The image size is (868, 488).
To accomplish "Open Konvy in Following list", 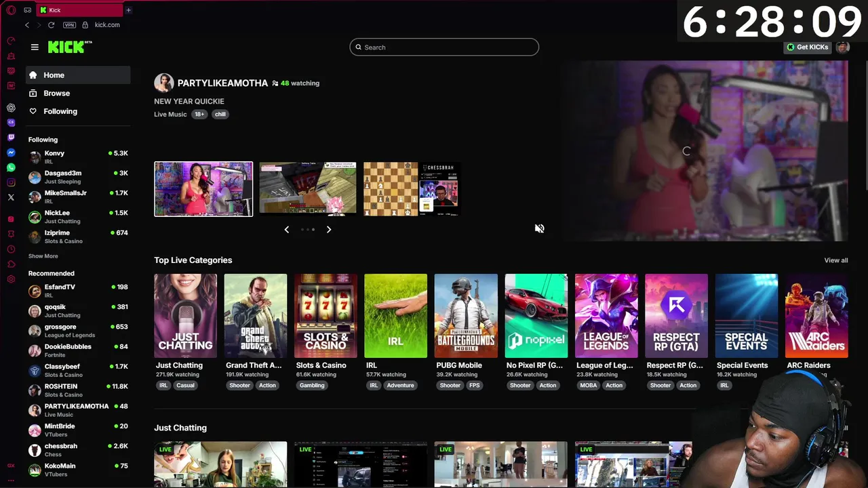I will 78,157.
